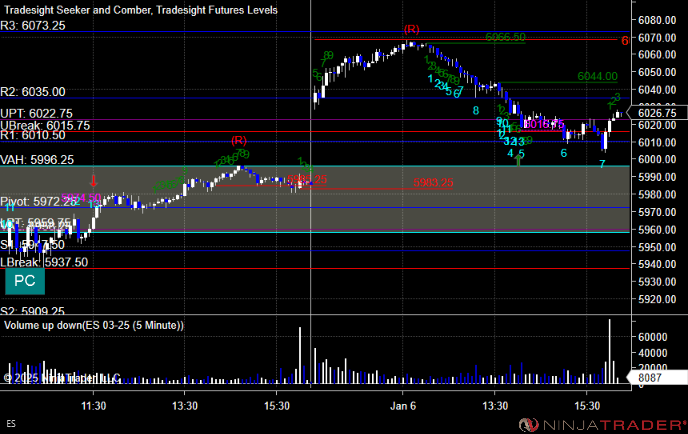Click the red 5983.25 price label
Viewport: 688px width, 434px height.
click(433, 183)
